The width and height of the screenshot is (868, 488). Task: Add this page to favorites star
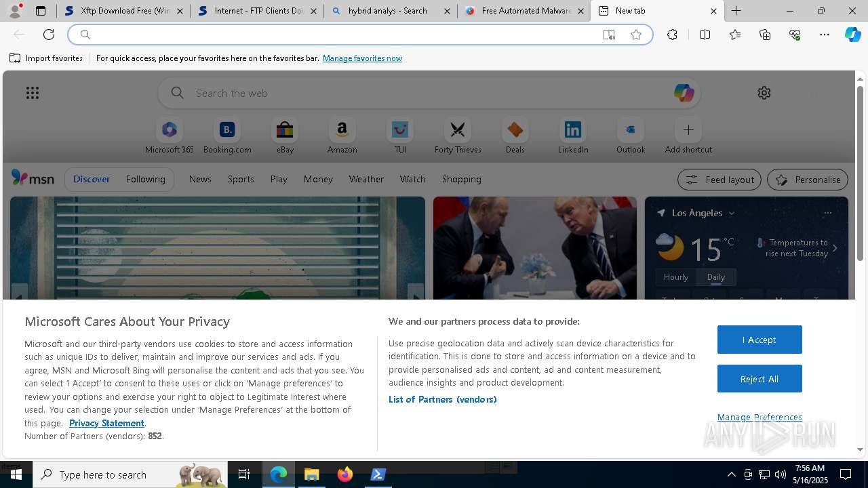pyautogui.click(x=636, y=35)
